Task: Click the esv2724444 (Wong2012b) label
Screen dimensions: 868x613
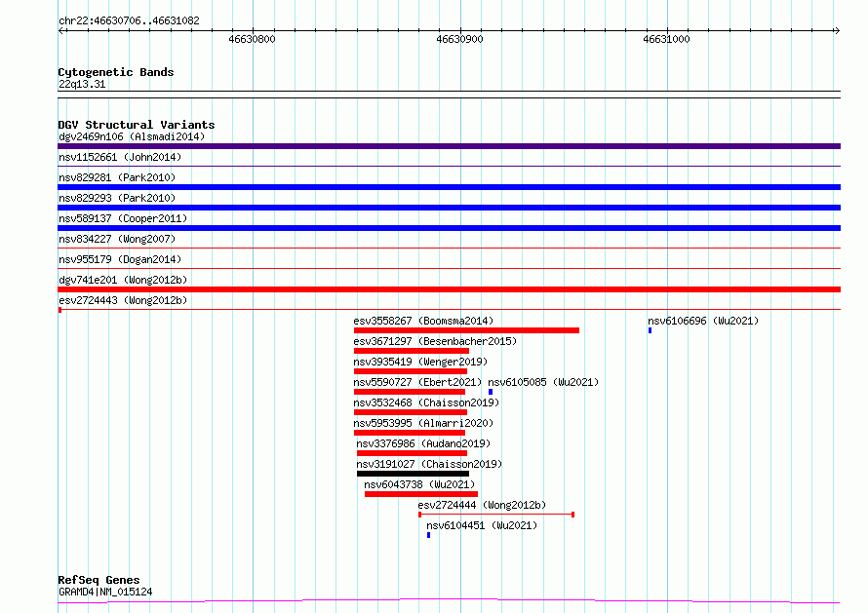Action: (482, 505)
